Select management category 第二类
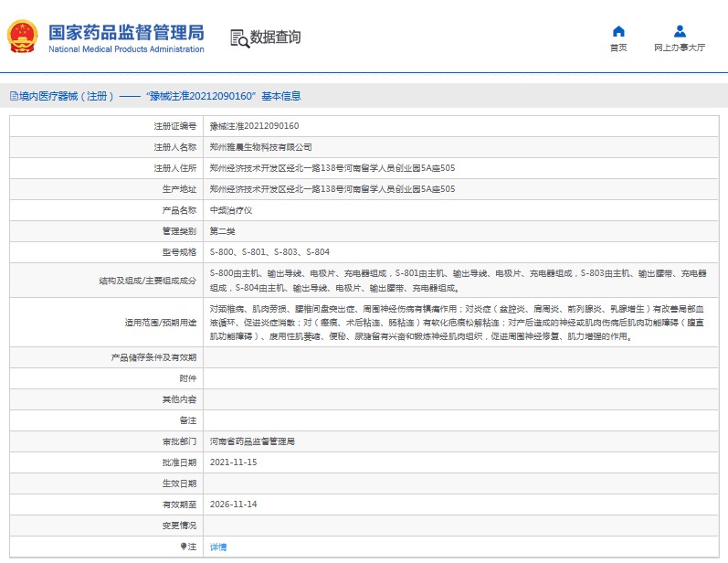Viewport: 728px width, 563px height. click(222, 231)
